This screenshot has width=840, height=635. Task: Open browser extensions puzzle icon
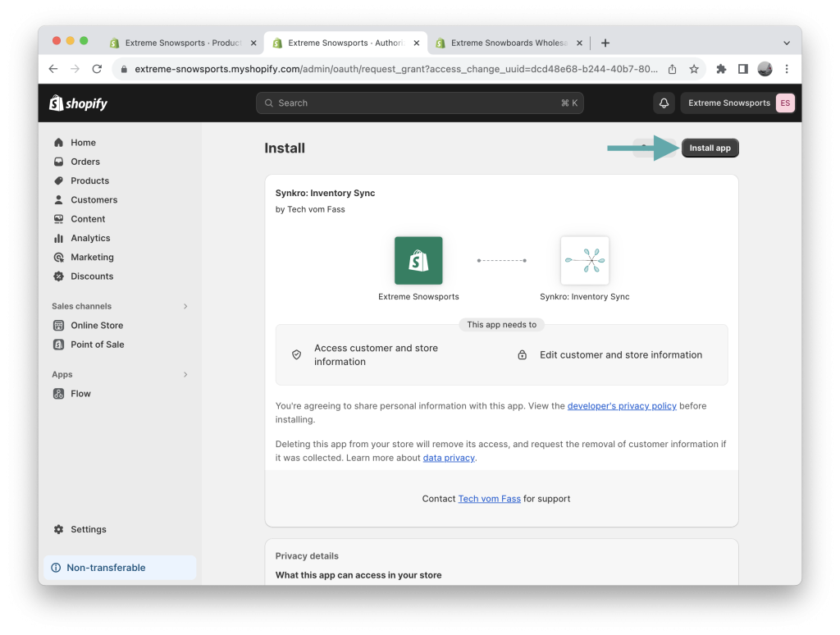[x=721, y=69]
